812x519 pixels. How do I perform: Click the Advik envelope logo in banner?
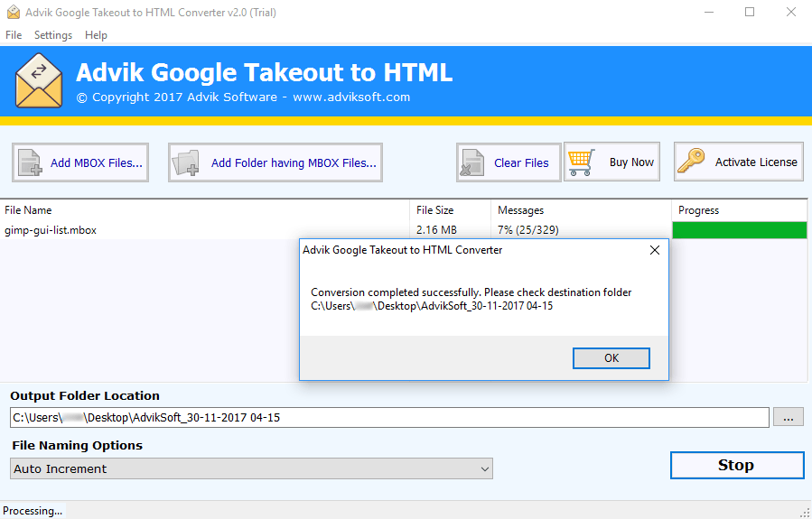click(x=39, y=80)
